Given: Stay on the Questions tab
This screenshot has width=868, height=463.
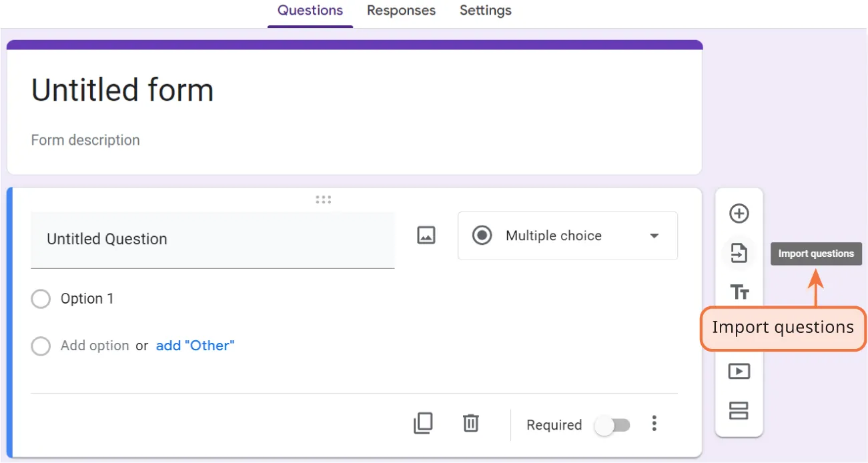Looking at the screenshot, I should [310, 10].
